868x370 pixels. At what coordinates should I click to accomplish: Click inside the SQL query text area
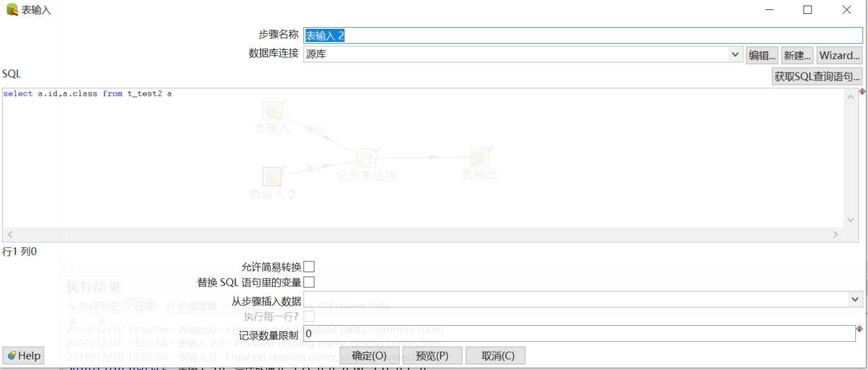pos(424,158)
